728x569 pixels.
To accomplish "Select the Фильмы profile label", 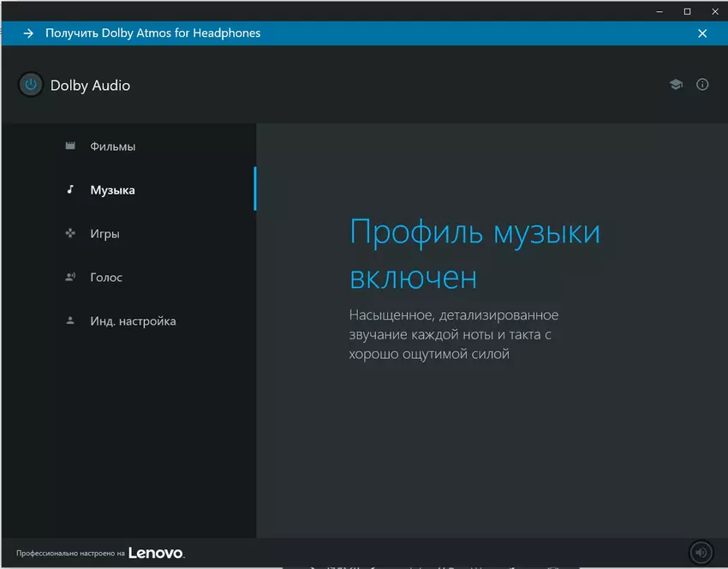I will tap(113, 147).
